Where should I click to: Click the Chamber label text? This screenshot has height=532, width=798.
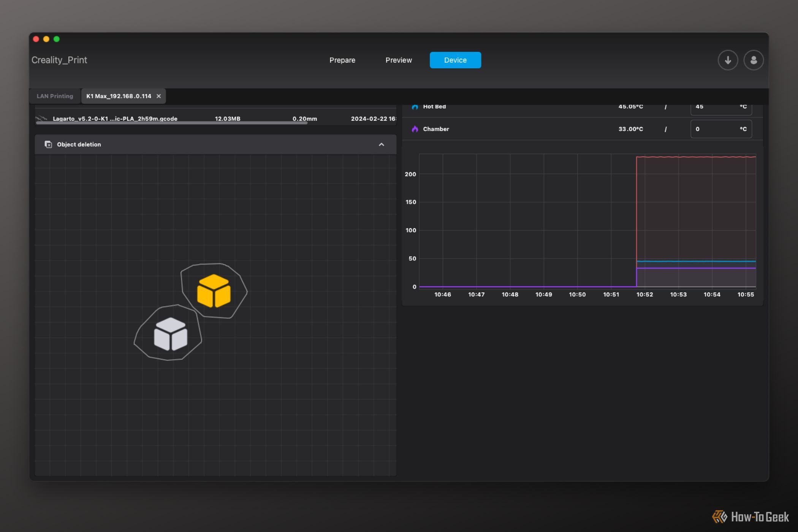[436, 129]
